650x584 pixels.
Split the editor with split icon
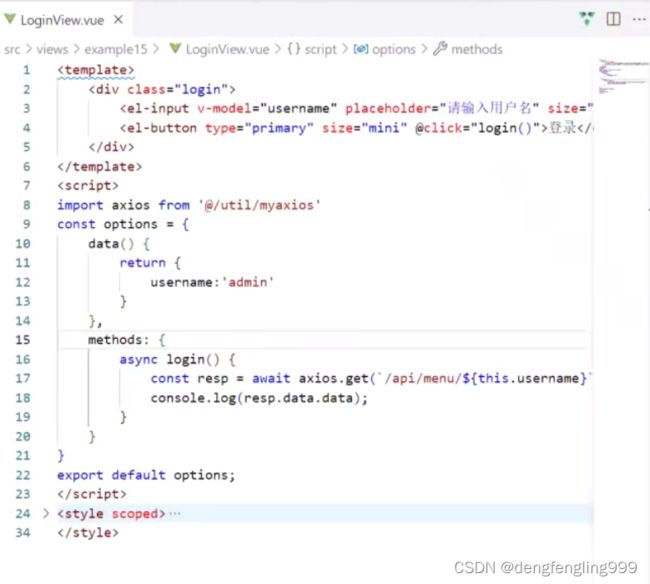613,19
